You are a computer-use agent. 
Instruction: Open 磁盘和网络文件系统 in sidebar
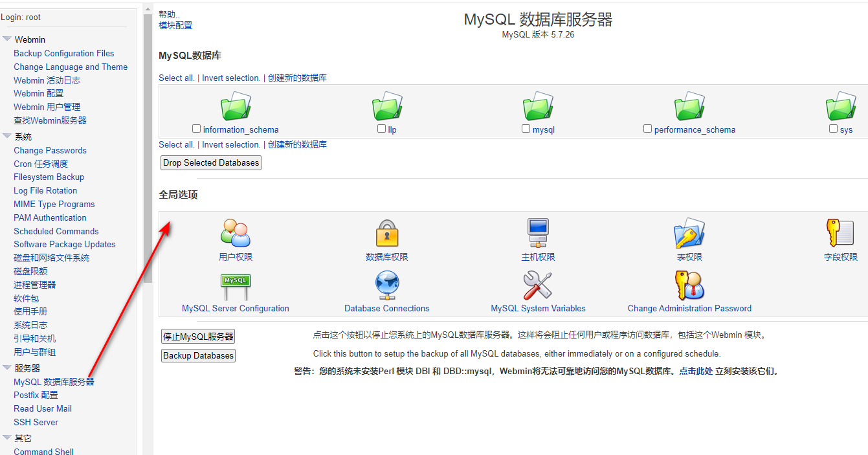tap(52, 258)
